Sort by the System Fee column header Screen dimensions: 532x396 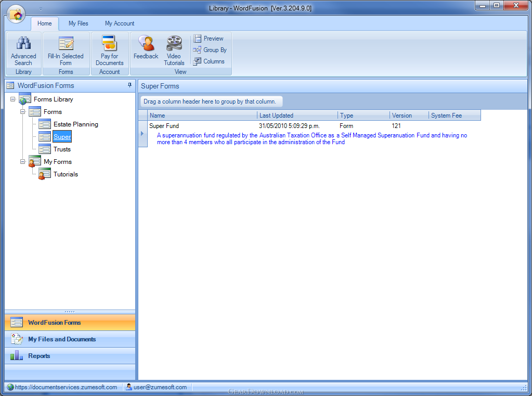[455, 116]
